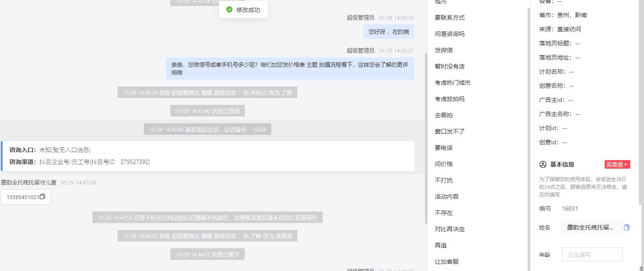
Task: Click the system note 由 了解 改为 高意愿
Action: coord(208,236)
